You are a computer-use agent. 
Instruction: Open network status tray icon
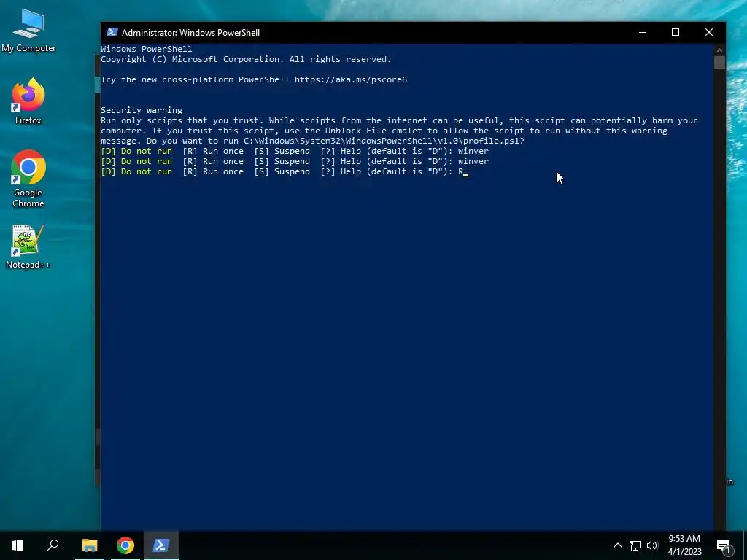pyautogui.click(x=635, y=545)
